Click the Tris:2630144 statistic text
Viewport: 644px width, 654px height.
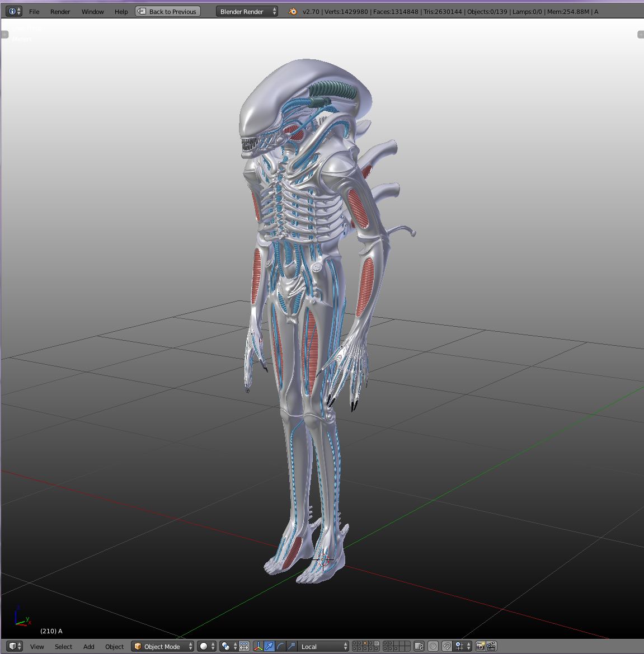pyautogui.click(x=443, y=12)
